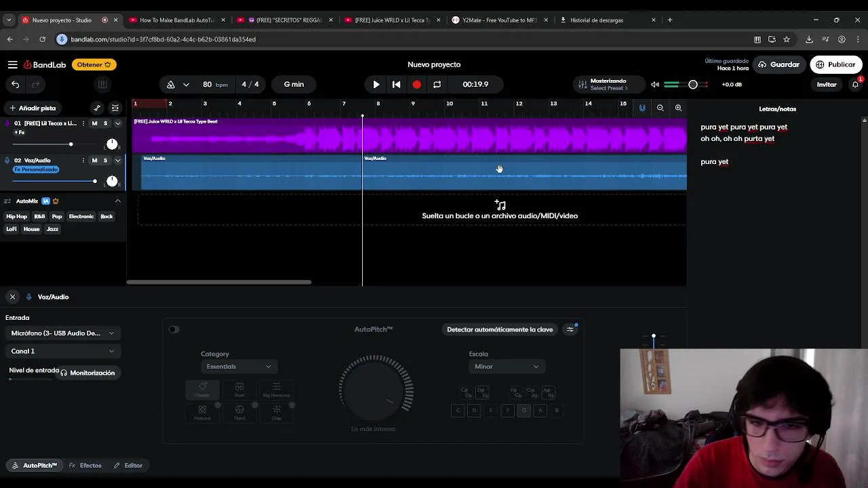Image resolution: width=868 pixels, height=488 pixels.
Task: Toggle the metronome
Action: tap(171, 85)
